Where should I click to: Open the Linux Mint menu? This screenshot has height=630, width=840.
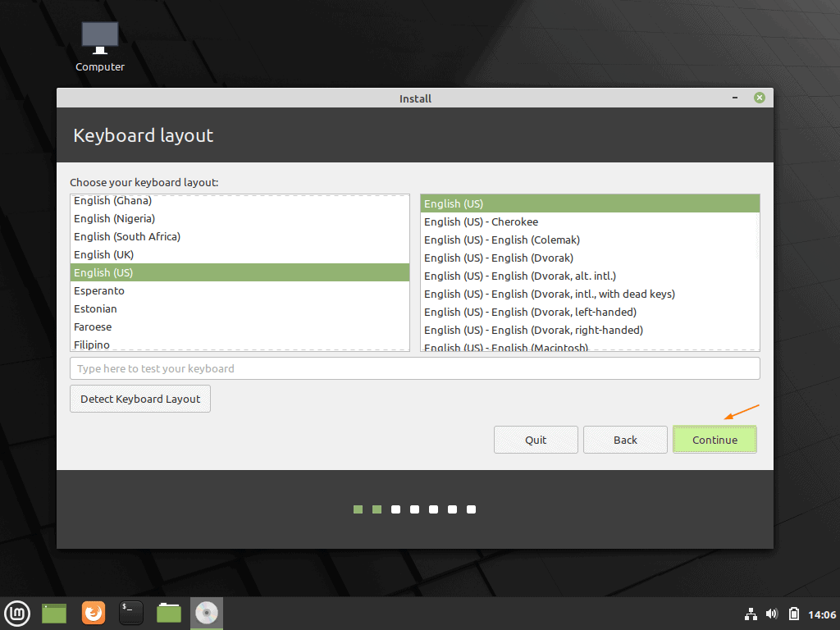pyautogui.click(x=17, y=613)
